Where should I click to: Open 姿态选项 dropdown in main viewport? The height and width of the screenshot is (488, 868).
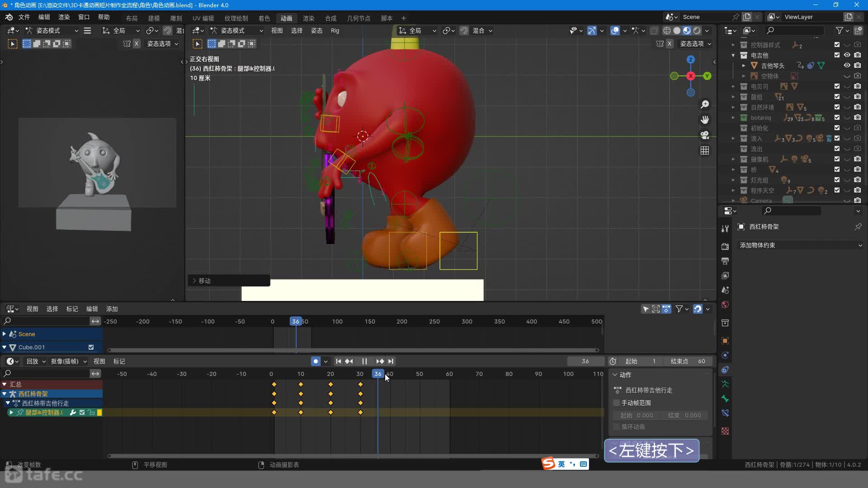click(x=695, y=44)
